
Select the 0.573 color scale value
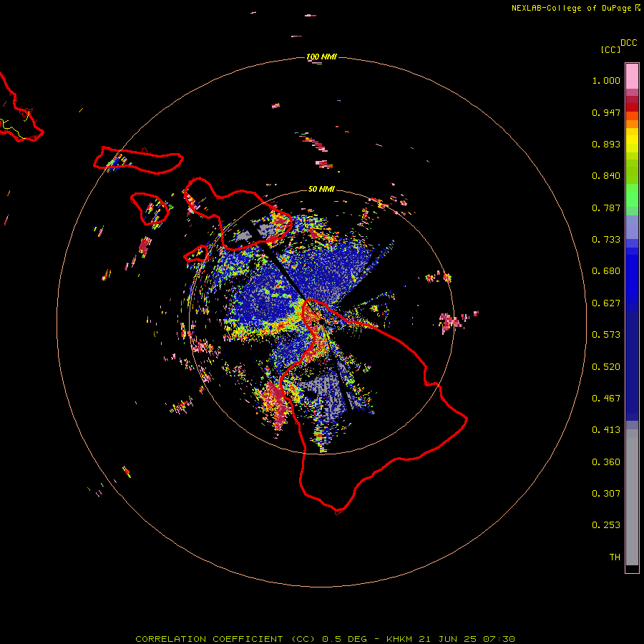[x=606, y=335]
